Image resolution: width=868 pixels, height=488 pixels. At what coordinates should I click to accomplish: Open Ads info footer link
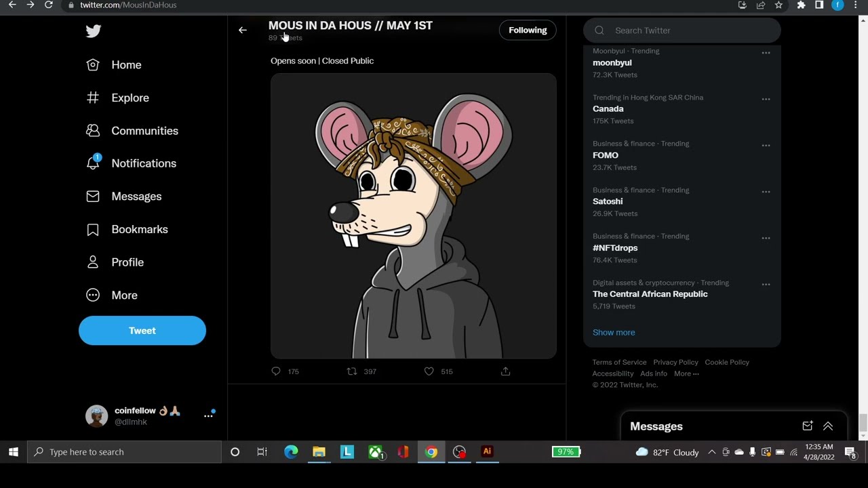pyautogui.click(x=654, y=373)
